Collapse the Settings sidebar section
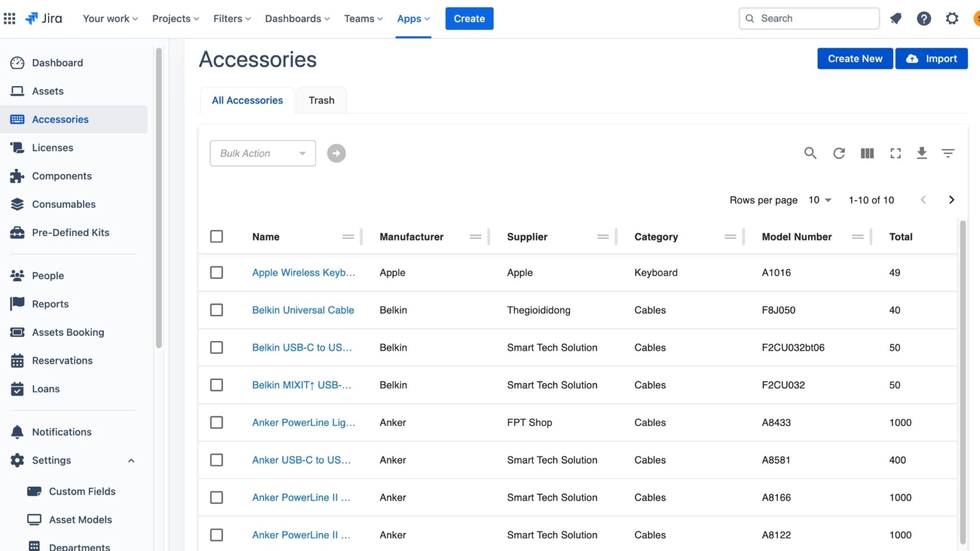Image resolution: width=980 pixels, height=551 pixels. pos(131,461)
